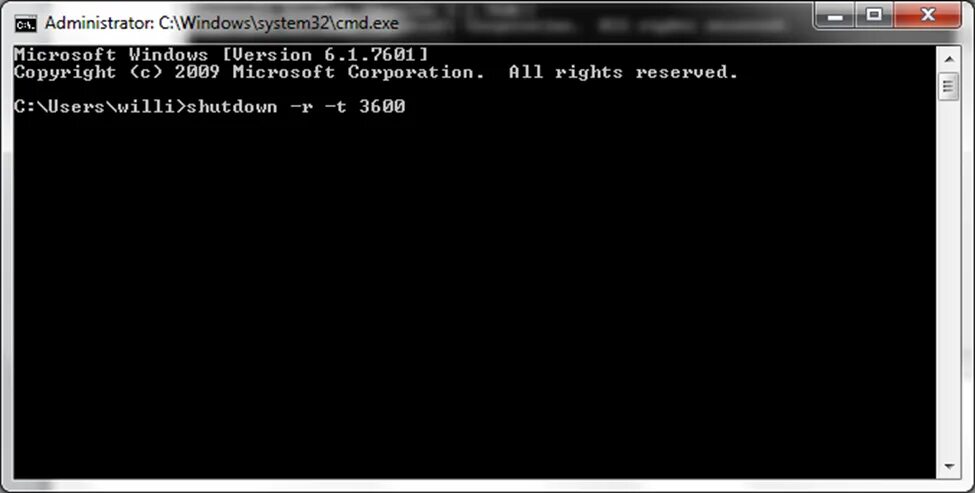Viewport: 975px width, 493px height.
Task: Open the cmd.exe system menu icon
Action: click(25, 24)
